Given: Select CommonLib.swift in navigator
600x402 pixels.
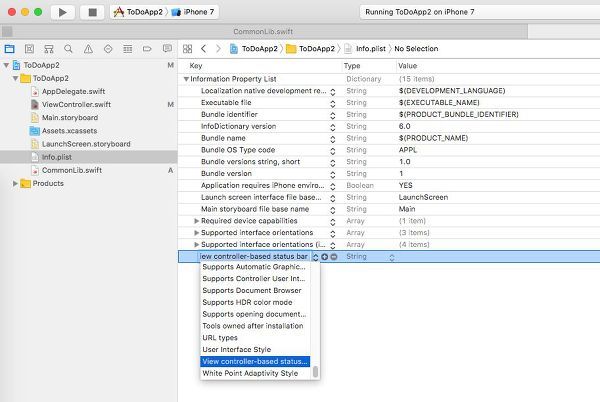Looking at the screenshot, I should (x=72, y=171).
